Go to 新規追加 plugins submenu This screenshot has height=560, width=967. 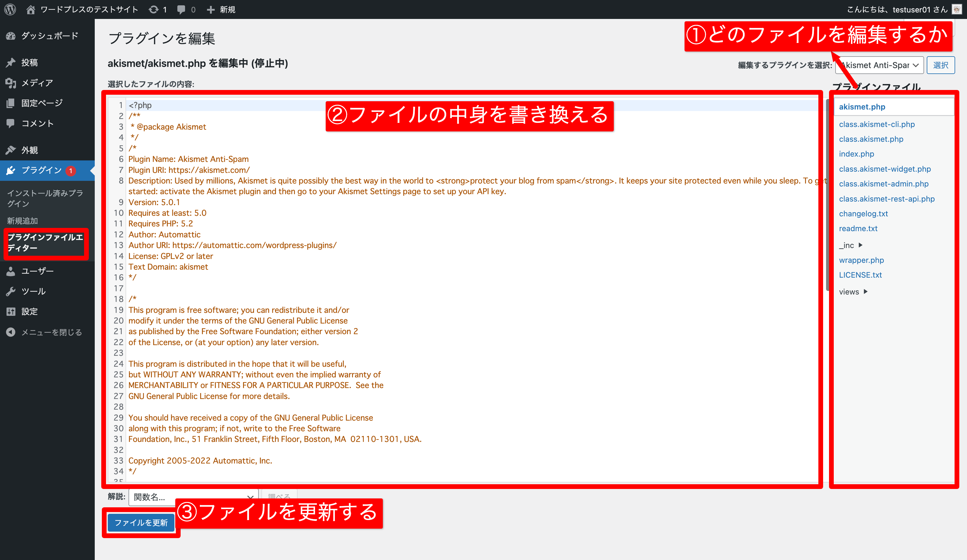(x=22, y=221)
